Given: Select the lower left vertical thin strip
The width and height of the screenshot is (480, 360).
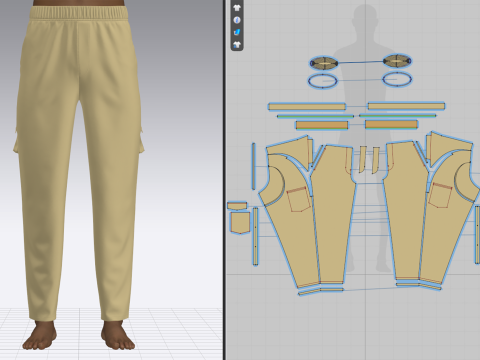Looking at the screenshot, I should (256, 236).
